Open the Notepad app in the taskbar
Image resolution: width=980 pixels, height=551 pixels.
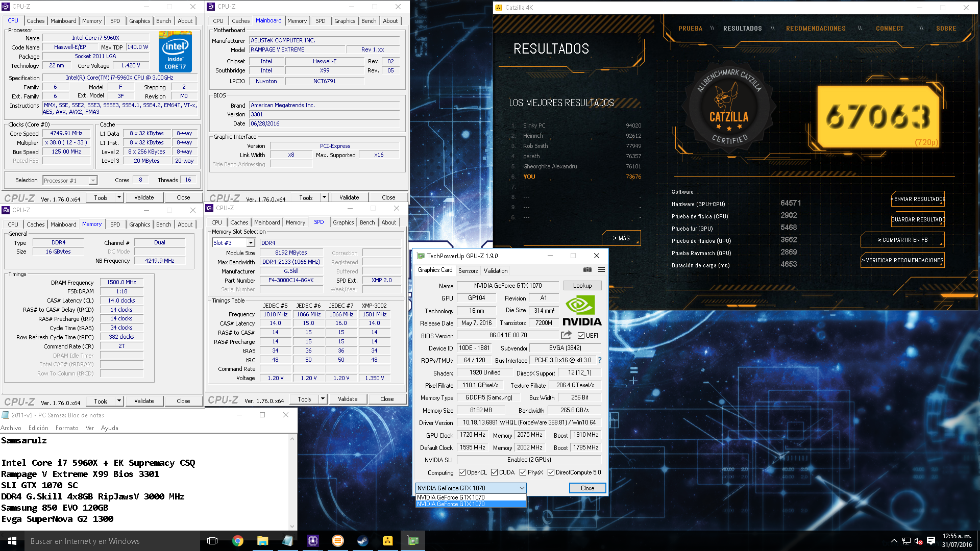click(288, 541)
